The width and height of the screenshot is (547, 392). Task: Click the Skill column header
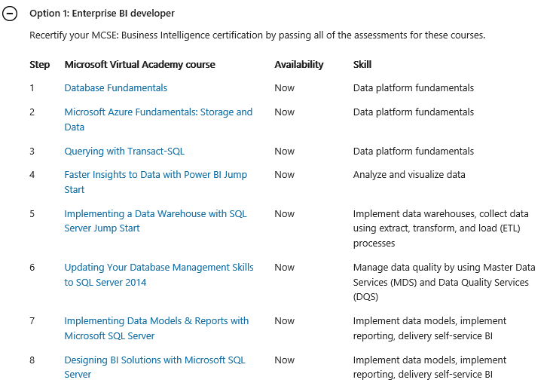[x=362, y=65]
